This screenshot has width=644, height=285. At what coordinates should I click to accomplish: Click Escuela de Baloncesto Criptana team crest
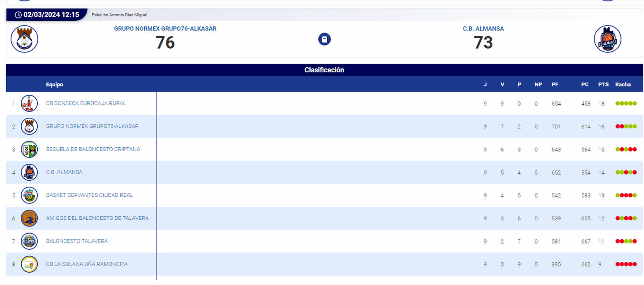pos(29,150)
